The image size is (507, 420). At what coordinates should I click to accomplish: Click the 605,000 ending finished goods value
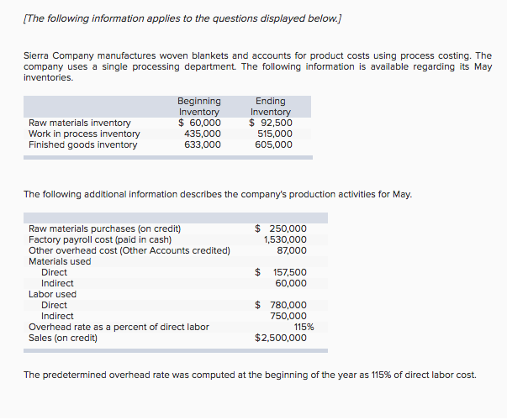tap(274, 144)
